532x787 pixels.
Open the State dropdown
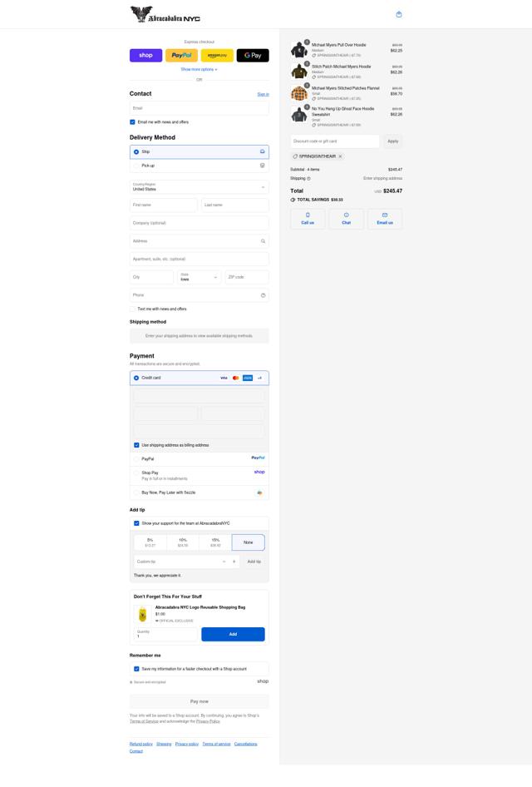pos(199,277)
